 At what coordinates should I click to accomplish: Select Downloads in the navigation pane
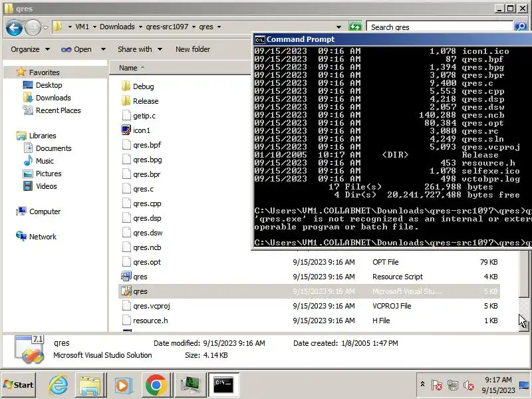(53, 98)
